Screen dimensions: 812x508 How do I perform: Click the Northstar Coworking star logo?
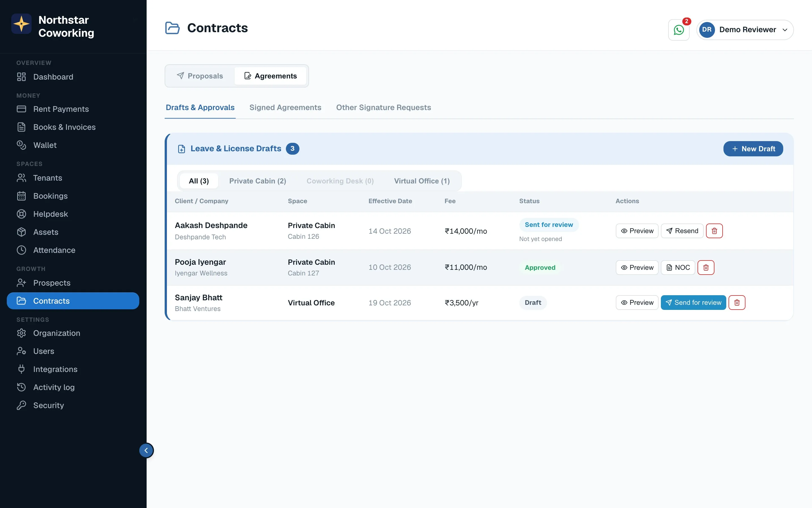click(21, 24)
